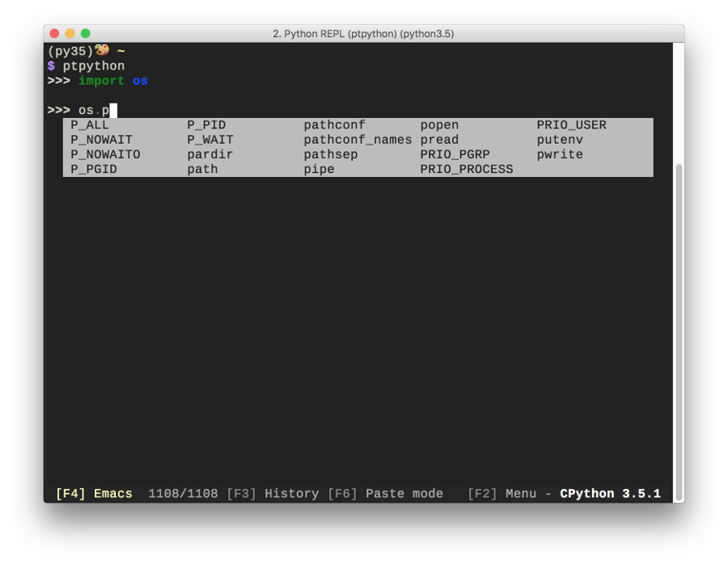Select the pwrite completion option
This screenshot has width=728, height=565.
click(x=560, y=154)
